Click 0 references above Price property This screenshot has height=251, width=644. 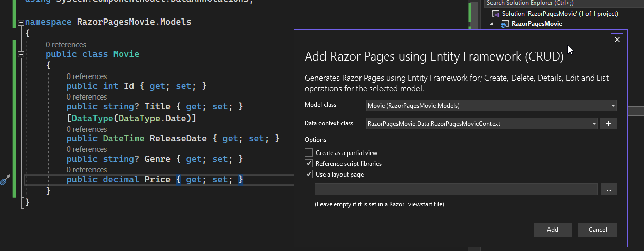pos(87,170)
